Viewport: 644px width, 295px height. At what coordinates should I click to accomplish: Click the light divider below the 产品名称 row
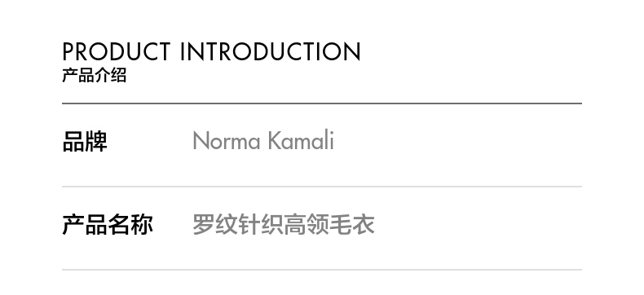click(322, 270)
